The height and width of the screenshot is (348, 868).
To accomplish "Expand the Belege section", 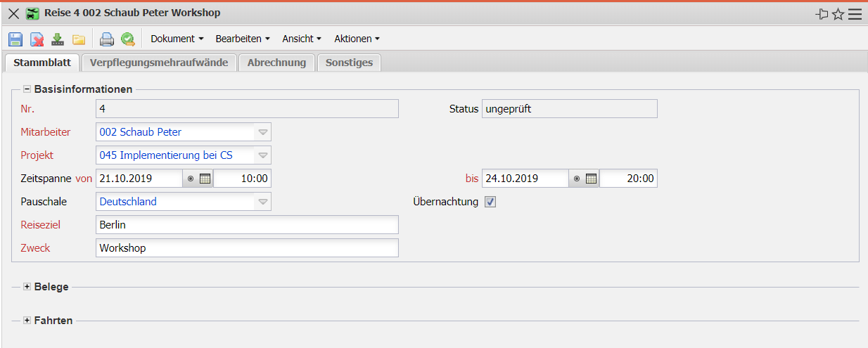I will [x=27, y=287].
